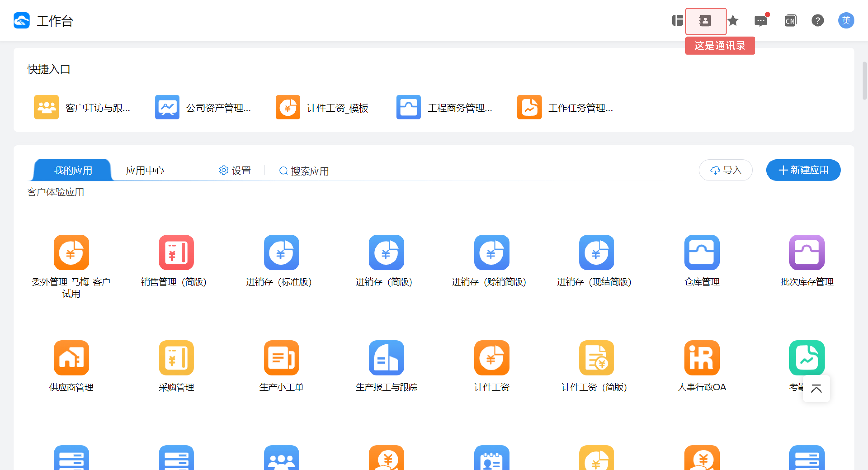The height and width of the screenshot is (470, 868).
Task: Open the contacts address book icon
Action: pyautogui.click(x=705, y=21)
